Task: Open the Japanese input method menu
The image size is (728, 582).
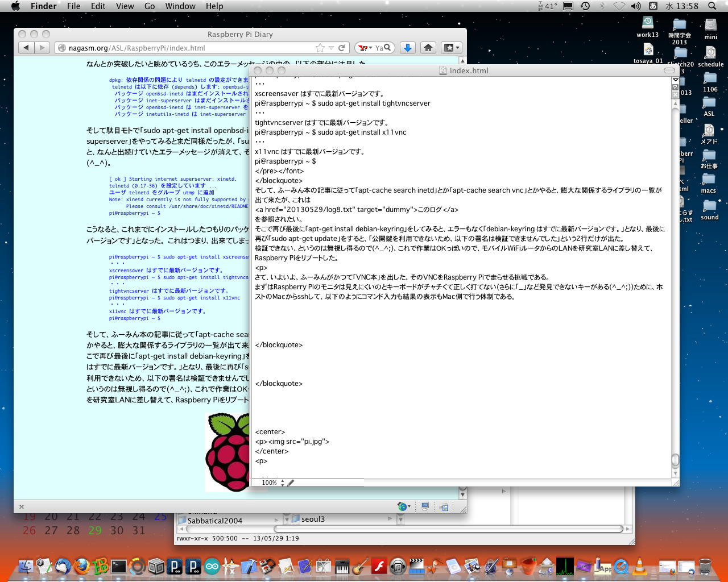Action: 653,6
